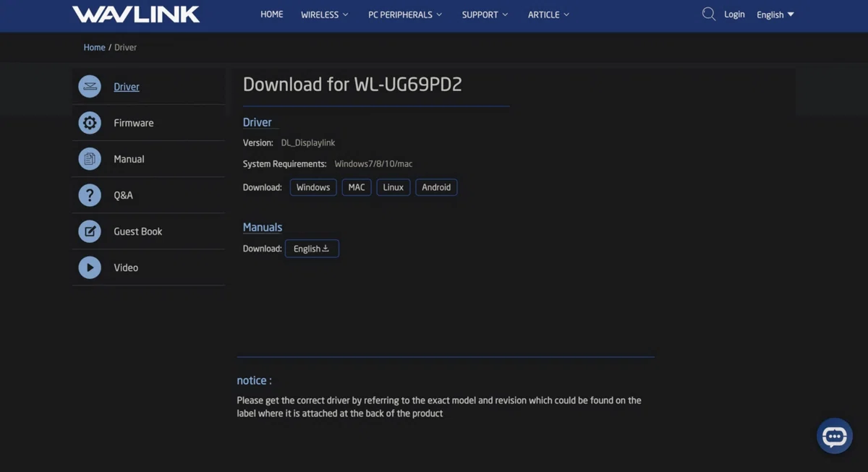Download the English manual

[312, 249]
